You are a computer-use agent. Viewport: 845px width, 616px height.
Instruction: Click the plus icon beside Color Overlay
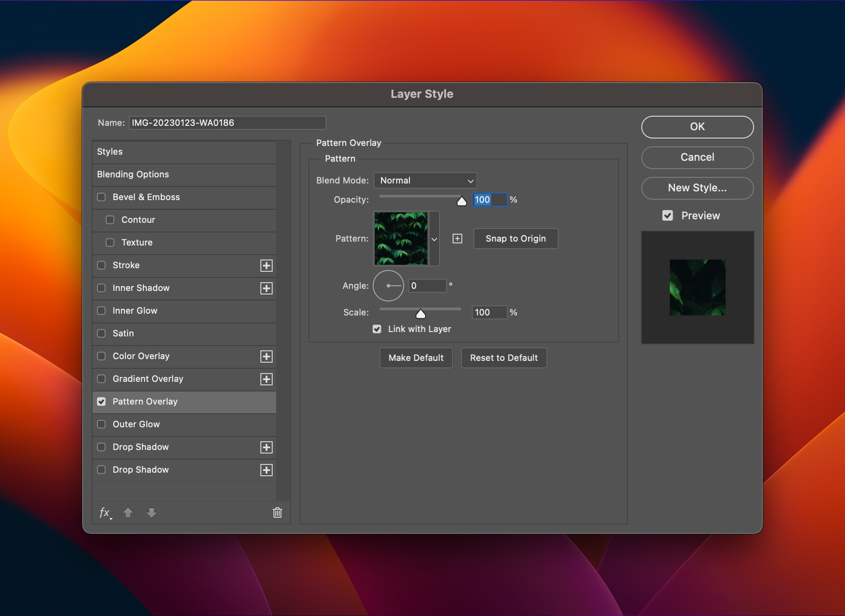click(267, 356)
